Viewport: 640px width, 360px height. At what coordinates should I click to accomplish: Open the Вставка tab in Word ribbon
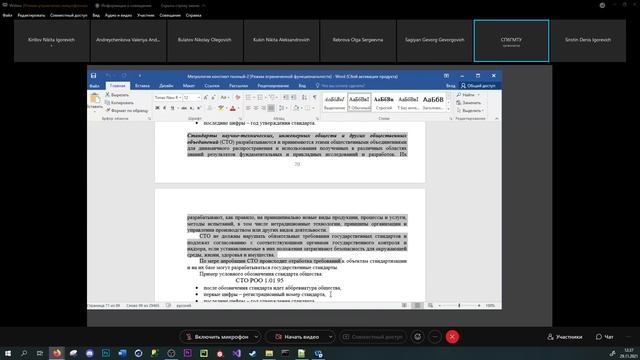pyautogui.click(x=142, y=86)
